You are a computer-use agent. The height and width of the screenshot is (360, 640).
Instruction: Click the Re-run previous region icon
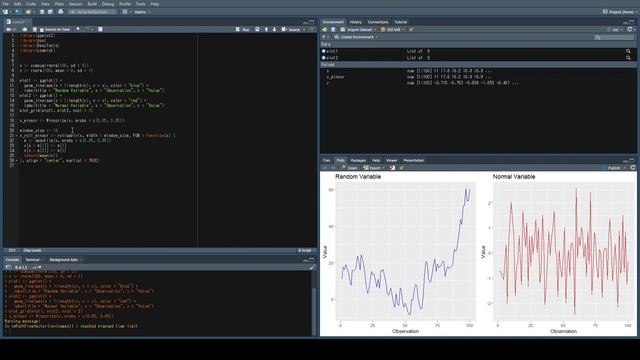pyautogui.click(x=257, y=29)
